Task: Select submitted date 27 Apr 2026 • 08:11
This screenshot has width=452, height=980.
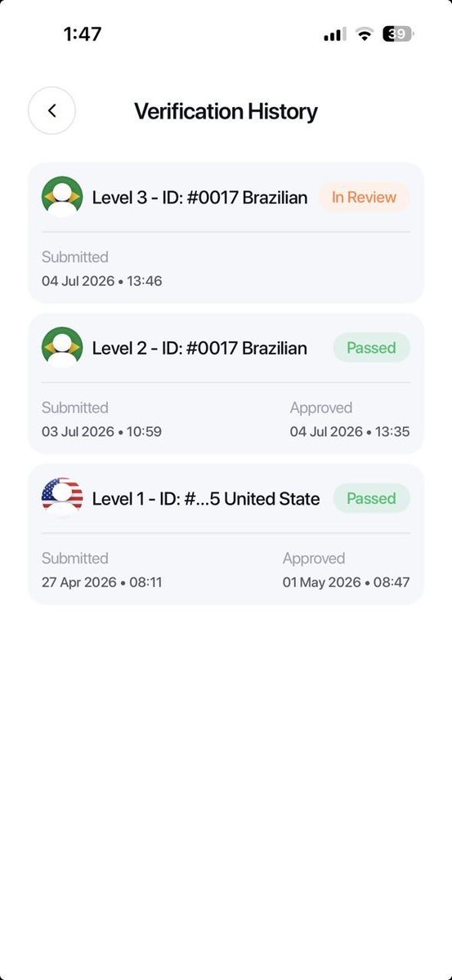Action: click(101, 582)
